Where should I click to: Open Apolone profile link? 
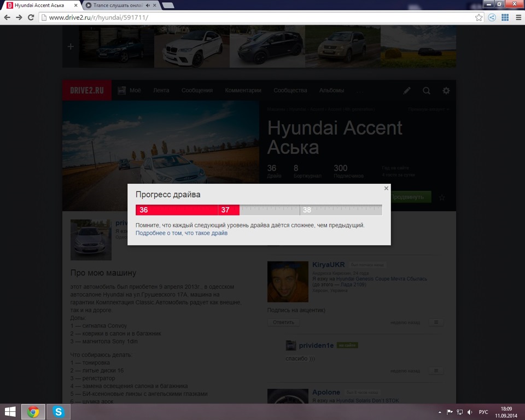pyautogui.click(x=326, y=392)
